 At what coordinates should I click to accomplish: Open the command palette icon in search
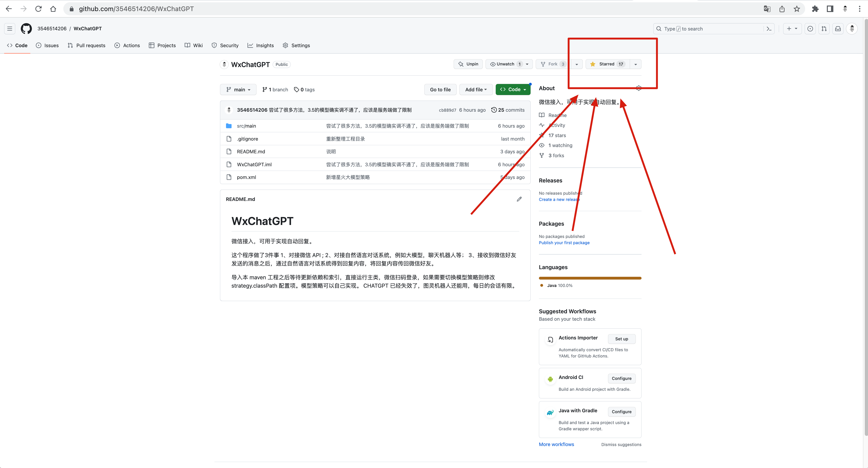(769, 29)
